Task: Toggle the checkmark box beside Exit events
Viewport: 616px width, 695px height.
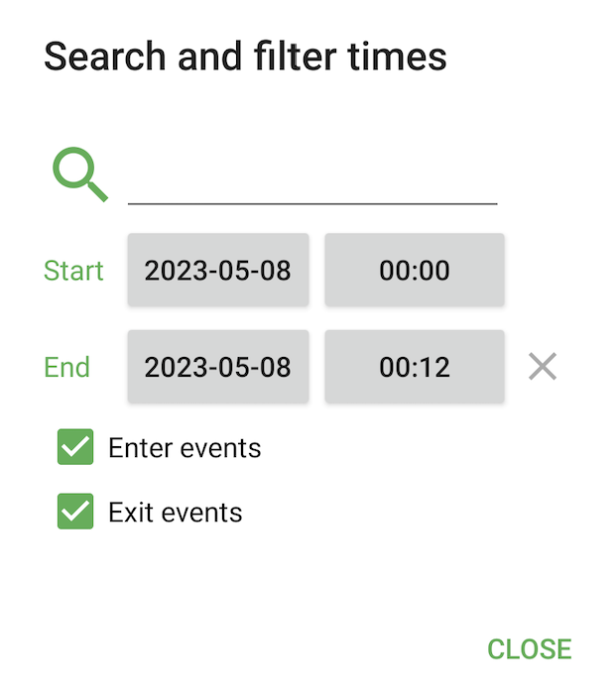Action: 75,512
